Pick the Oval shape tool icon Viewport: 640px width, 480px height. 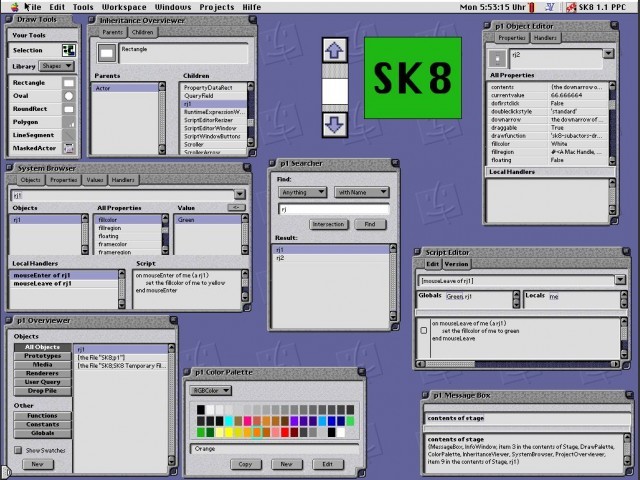click(69, 97)
